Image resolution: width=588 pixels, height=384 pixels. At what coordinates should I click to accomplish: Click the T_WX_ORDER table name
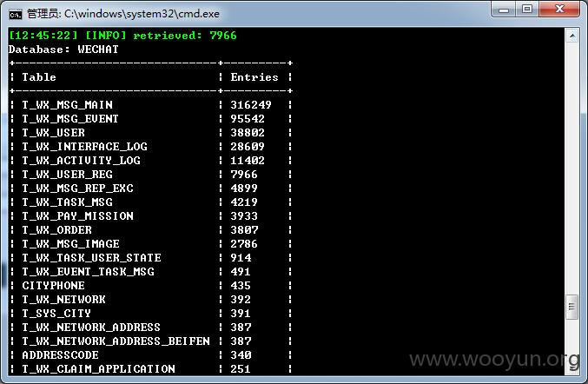(56, 230)
